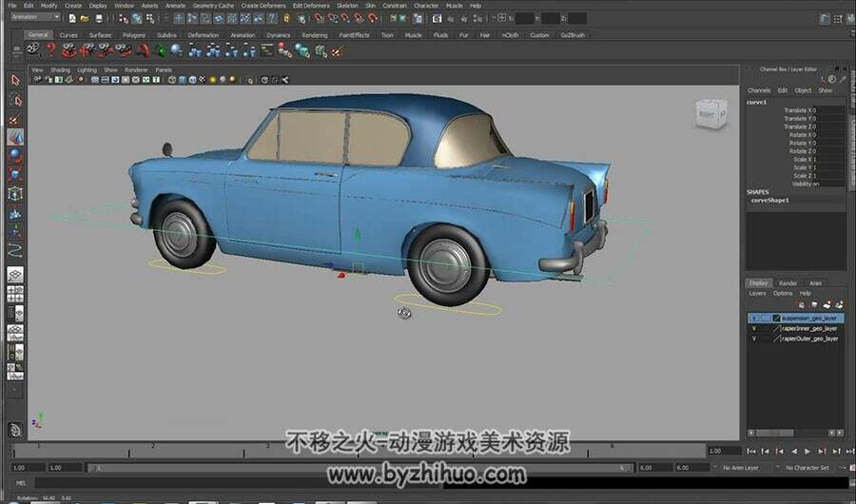Switch to the Rendering shelf tab

pos(315,35)
